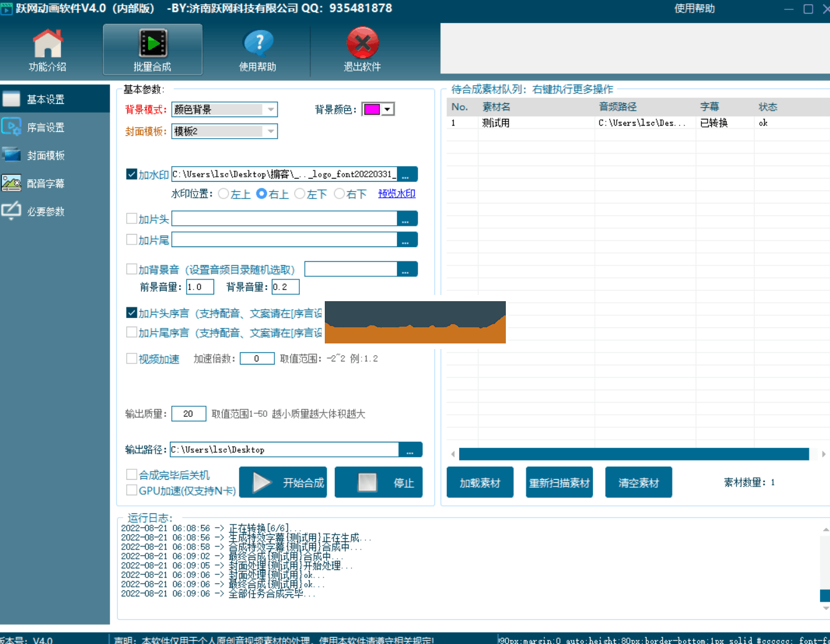Click 退出软件 red X icon
Screen dimensions: 830x644
tap(363, 44)
